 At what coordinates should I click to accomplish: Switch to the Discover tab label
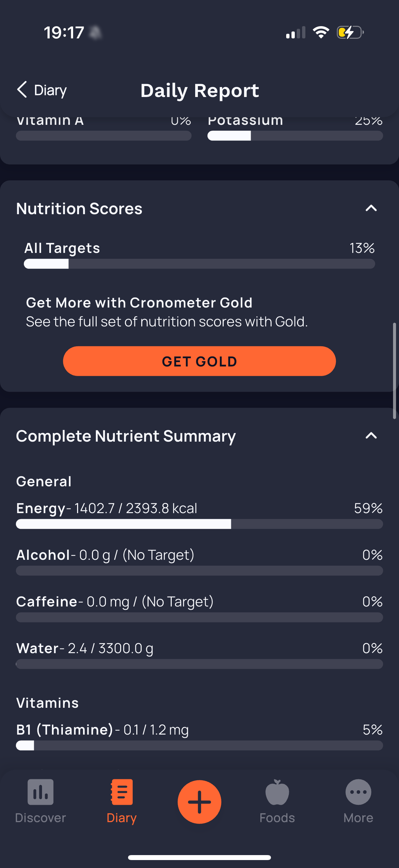point(40,818)
